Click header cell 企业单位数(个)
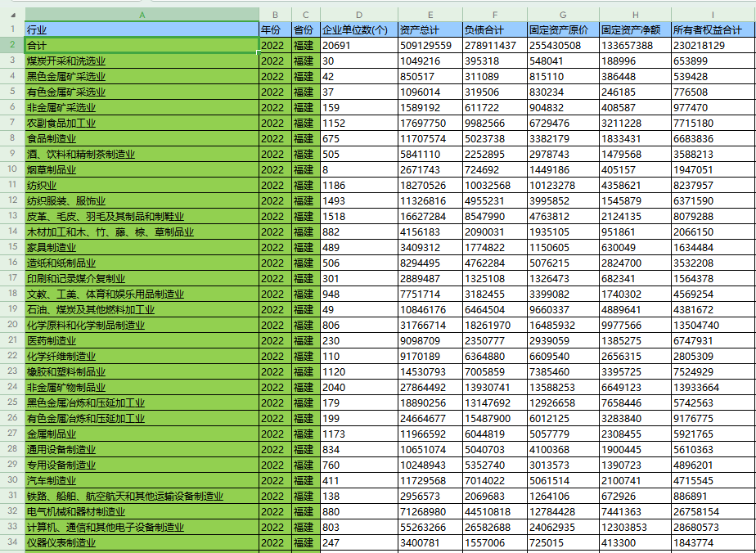 pyautogui.click(x=358, y=30)
